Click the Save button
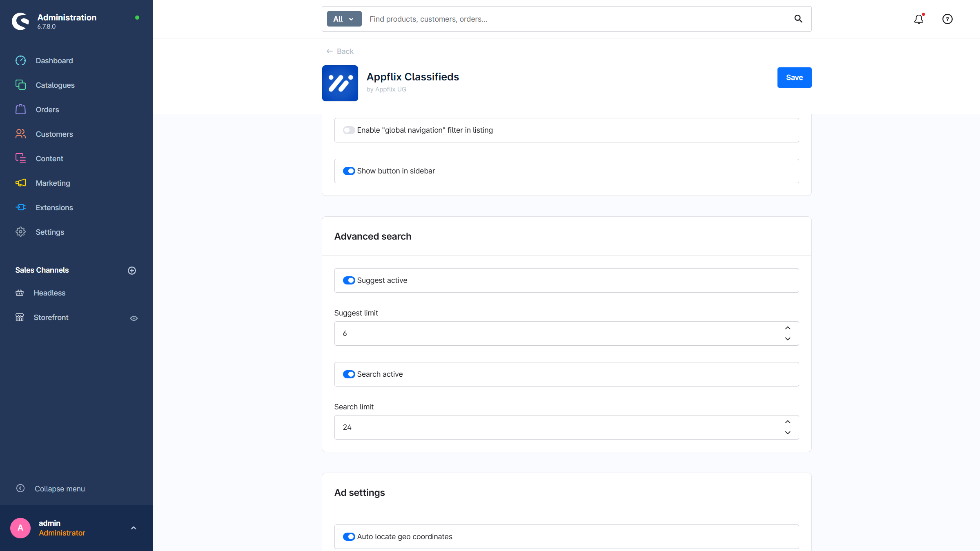The image size is (980, 551). pyautogui.click(x=794, y=78)
